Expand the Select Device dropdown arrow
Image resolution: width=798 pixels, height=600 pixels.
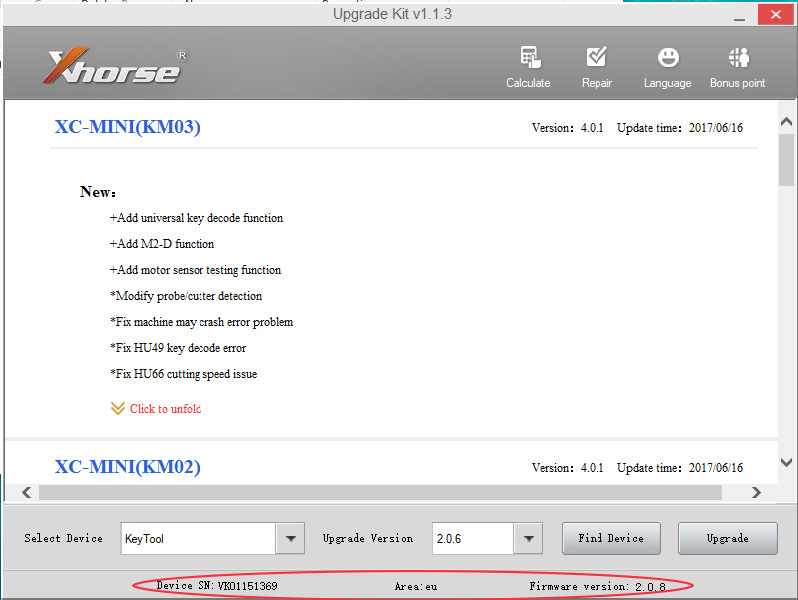[x=291, y=538]
